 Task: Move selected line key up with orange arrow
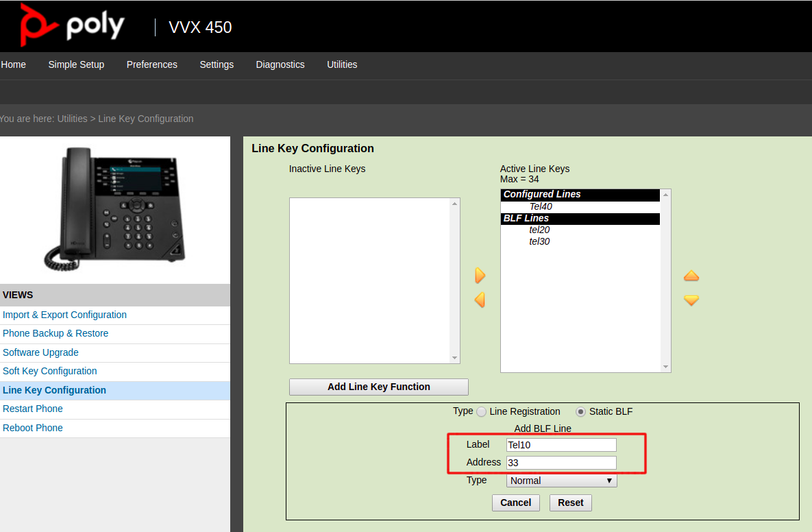pyautogui.click(x=691, y=276)
